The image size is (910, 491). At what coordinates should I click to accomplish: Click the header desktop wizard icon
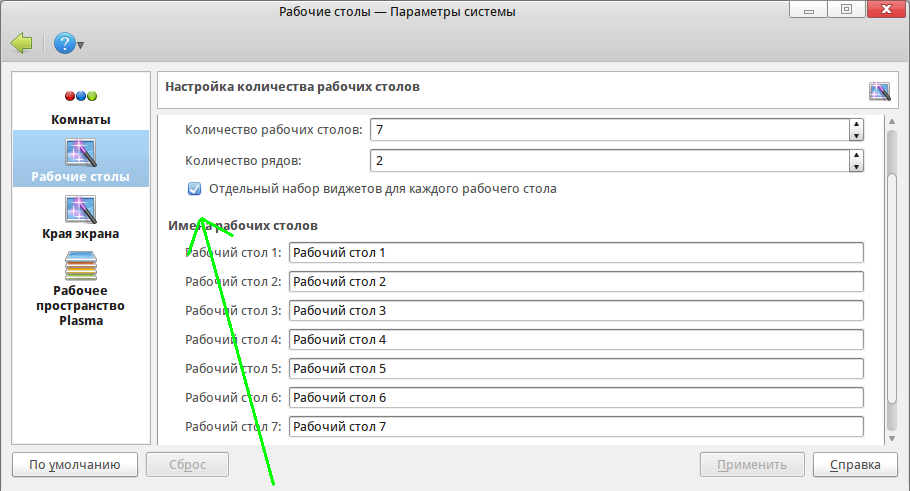coord(879,91)
